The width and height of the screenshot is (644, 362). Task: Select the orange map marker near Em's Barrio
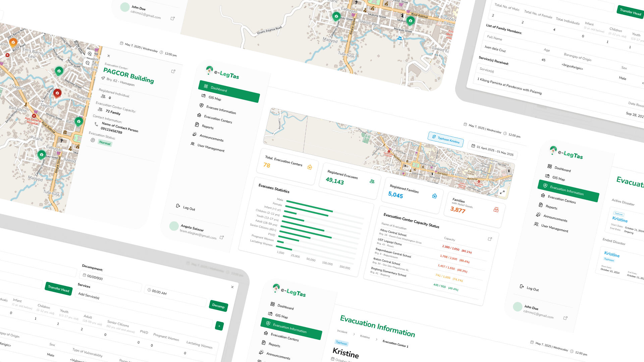click(13, 42)
